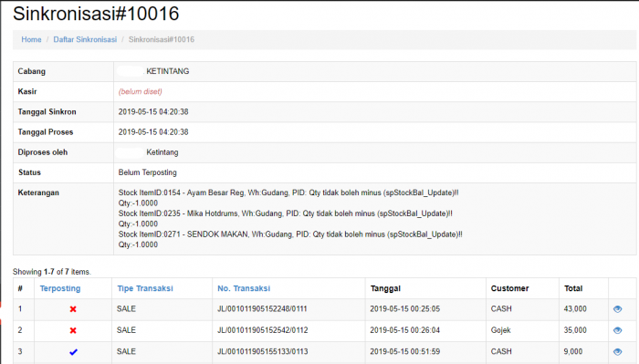
Task: Go to Home breadcrumb link
Action: tap(31, 39)
